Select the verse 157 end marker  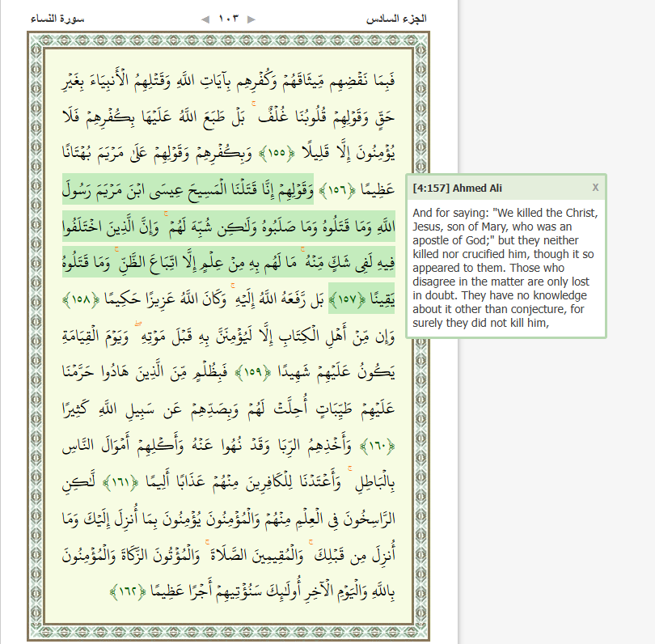point(120,300)
